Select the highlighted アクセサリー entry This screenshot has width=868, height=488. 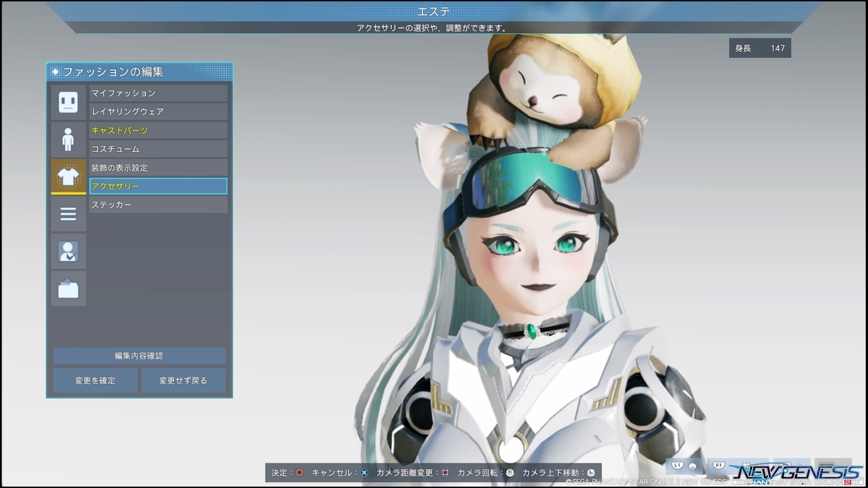pos(158,186)
